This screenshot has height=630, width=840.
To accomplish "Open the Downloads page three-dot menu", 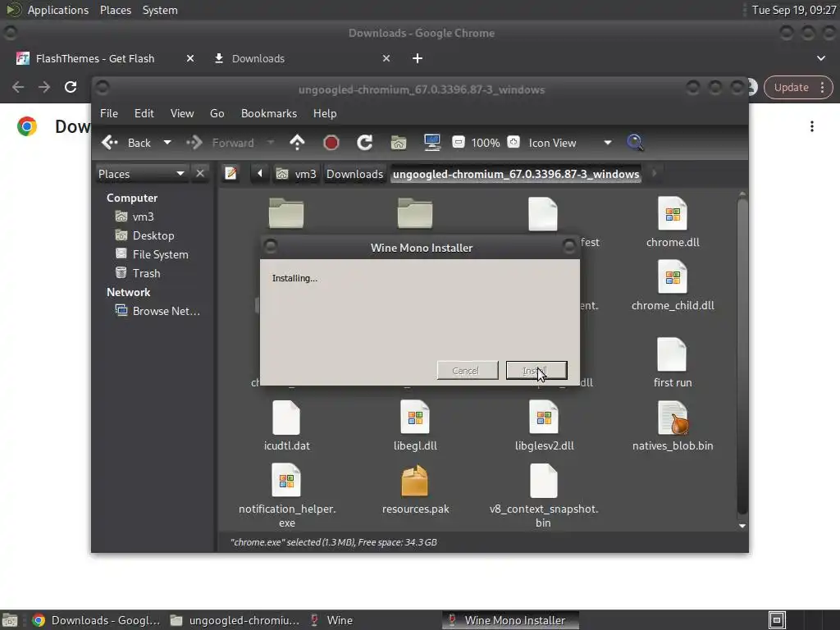I will tap(812, 126).
